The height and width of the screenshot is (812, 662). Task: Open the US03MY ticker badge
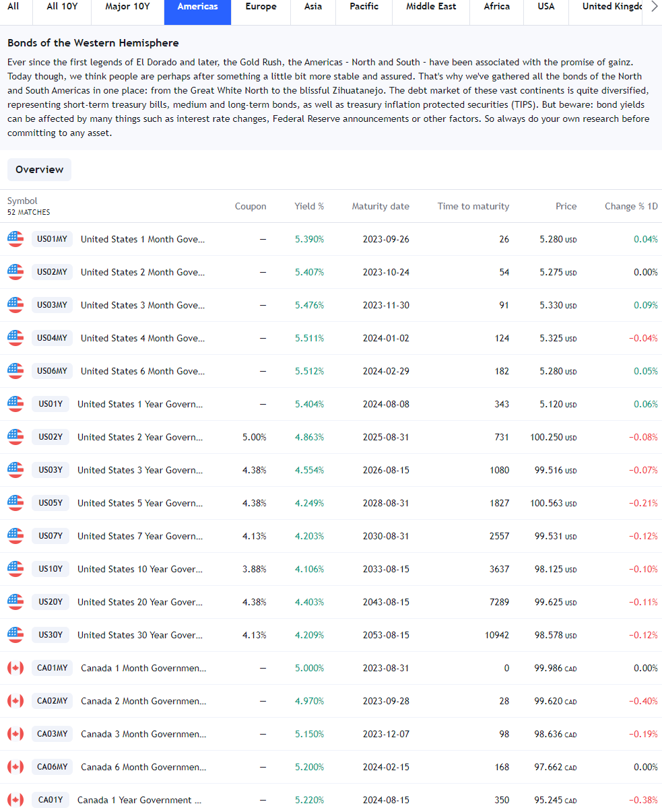click(x=52, y=305)
